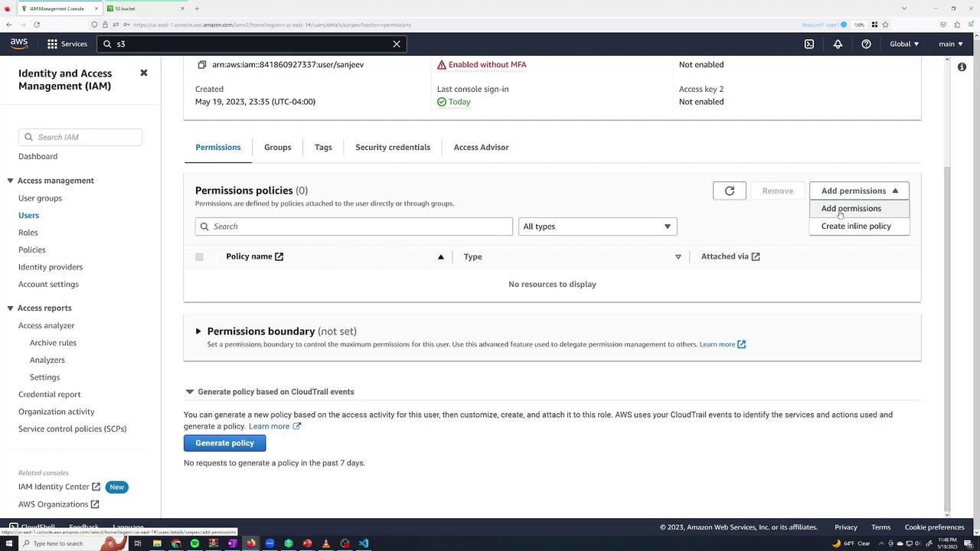Switch to the Access Advisor tab
Image resolution: width=980 pixels, height=551 pixels.
(481, 147)
